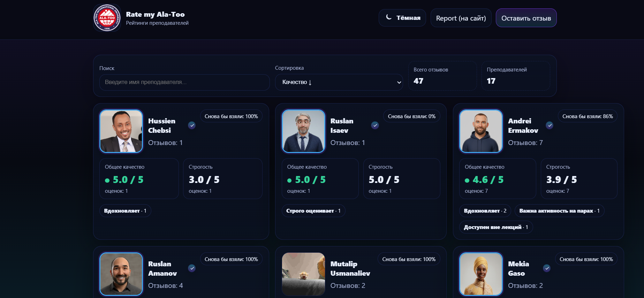Click the Доступен вне лекций tag
644x298 pixels.
[496, 227]
